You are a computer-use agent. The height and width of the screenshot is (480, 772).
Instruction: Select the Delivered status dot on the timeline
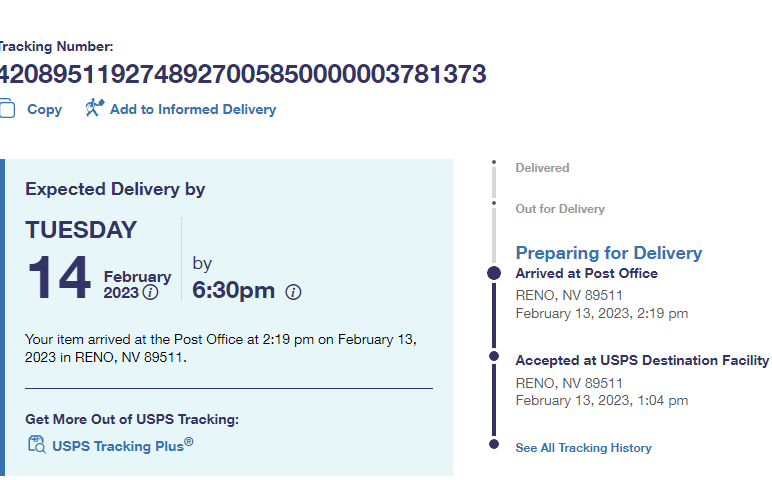click(493, 162)
